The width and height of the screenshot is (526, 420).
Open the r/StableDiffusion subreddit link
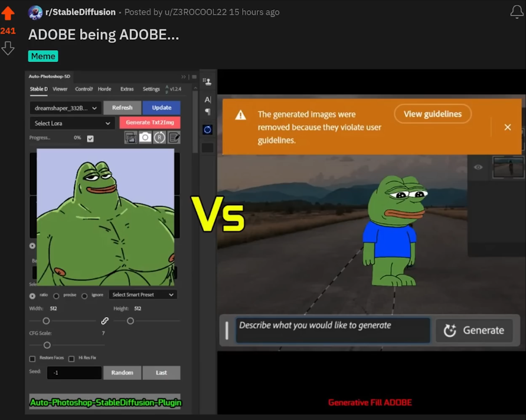point(80,12)
